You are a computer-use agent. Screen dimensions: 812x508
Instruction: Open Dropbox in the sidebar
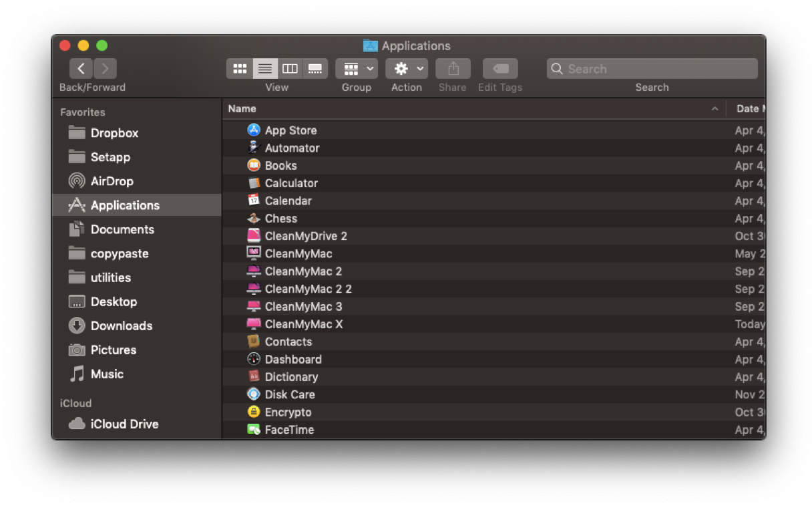[136, 133]
